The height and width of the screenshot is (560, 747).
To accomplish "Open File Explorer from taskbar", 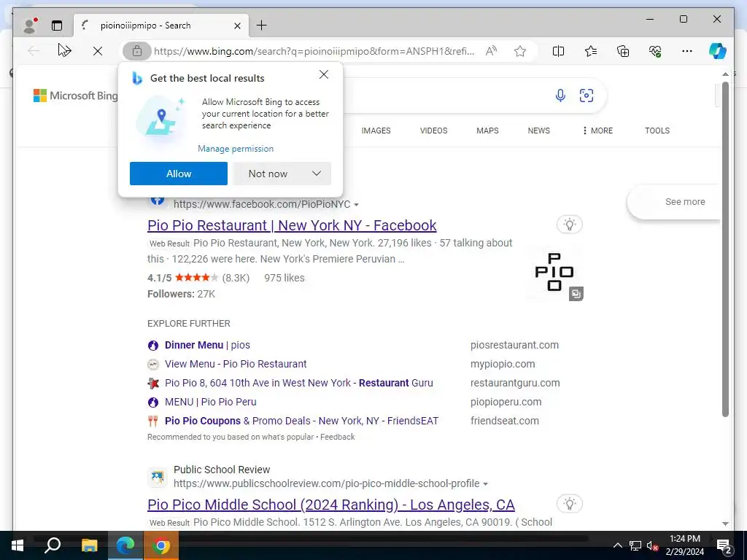I will click(x=89, y=545).
